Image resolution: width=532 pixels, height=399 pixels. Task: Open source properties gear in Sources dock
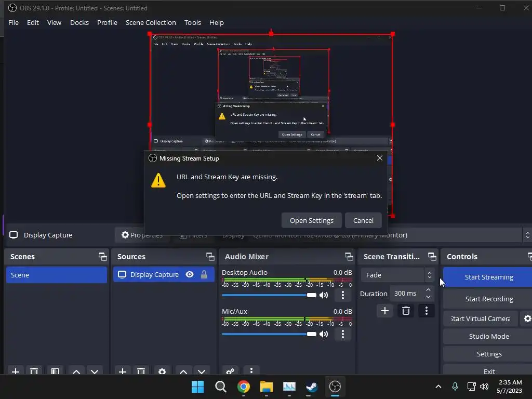click(x=162, y=371)
